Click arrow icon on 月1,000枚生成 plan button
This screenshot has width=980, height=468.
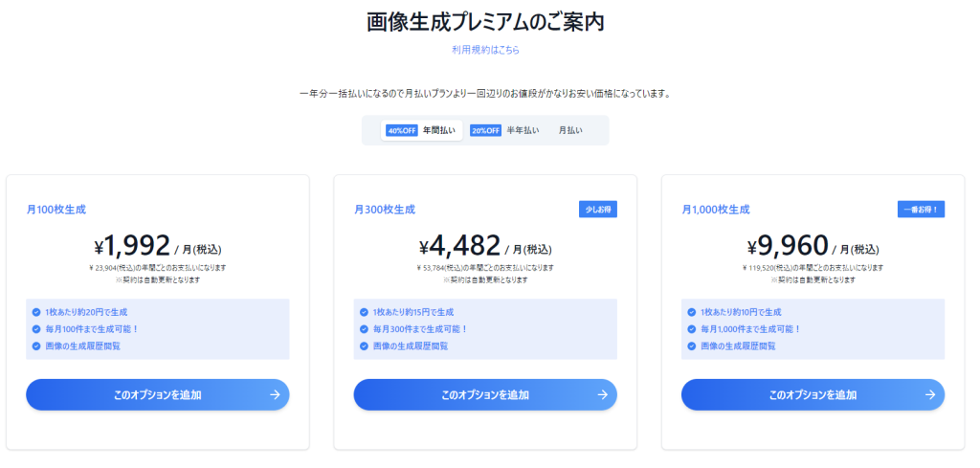click(x=930, y=393)
